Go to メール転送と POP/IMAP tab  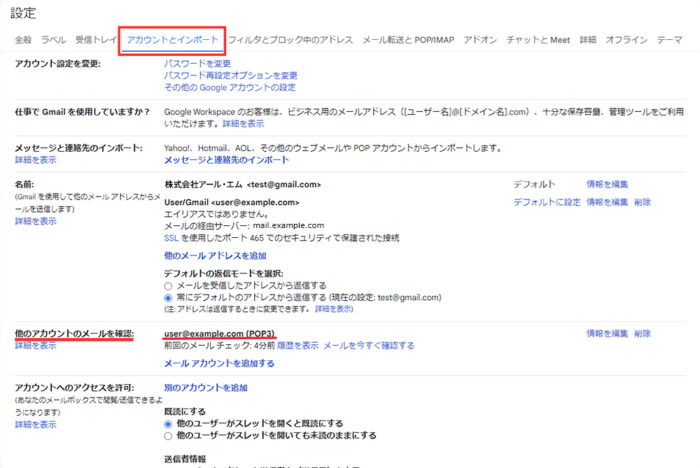(x=408, y=40)
